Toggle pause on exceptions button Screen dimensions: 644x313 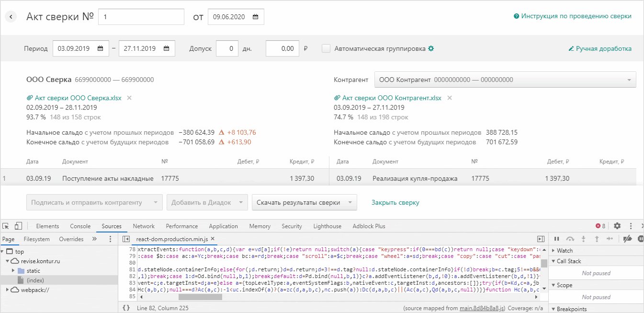pos(640,239)
